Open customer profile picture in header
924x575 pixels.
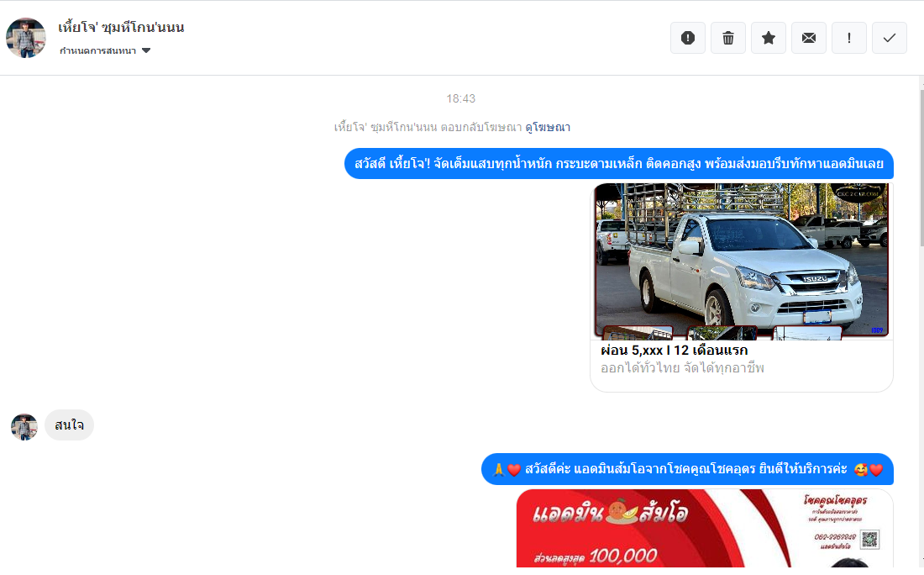click(x=26, y=39)
